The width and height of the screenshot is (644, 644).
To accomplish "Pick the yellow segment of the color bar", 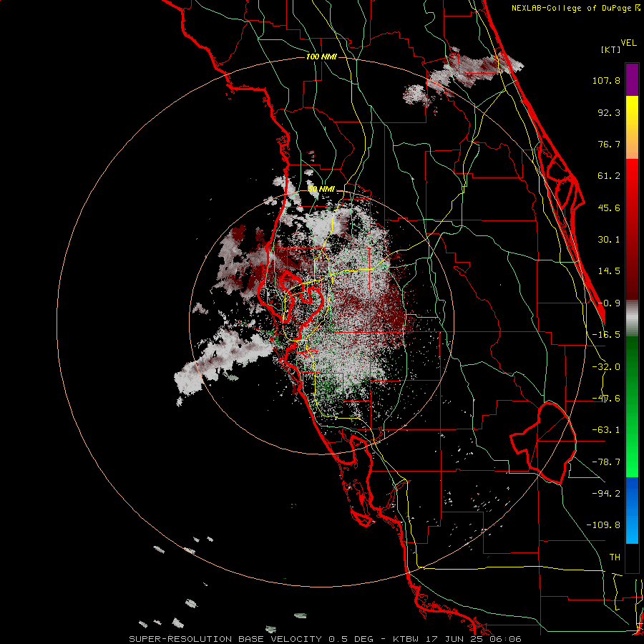I will pos(632,127).
